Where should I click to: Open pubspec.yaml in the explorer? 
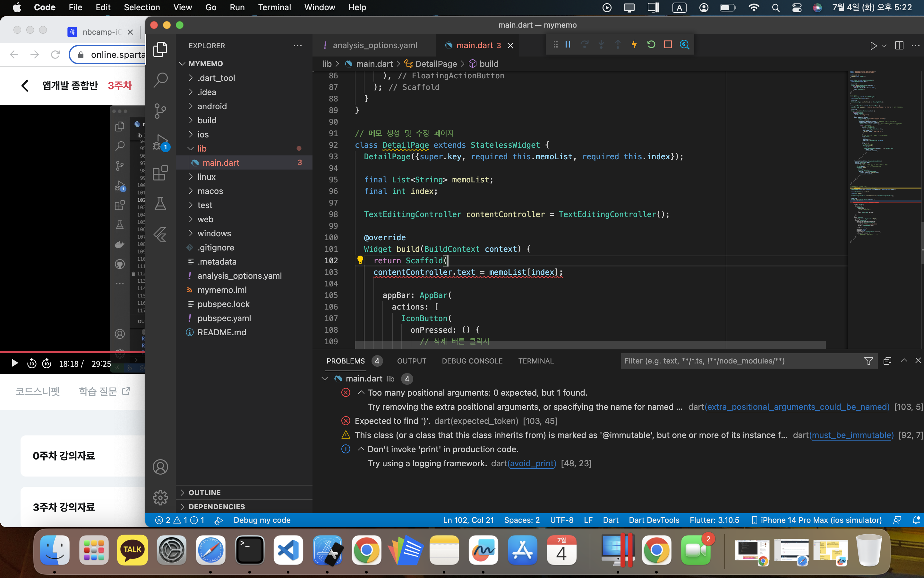click(x=224, y=318)
